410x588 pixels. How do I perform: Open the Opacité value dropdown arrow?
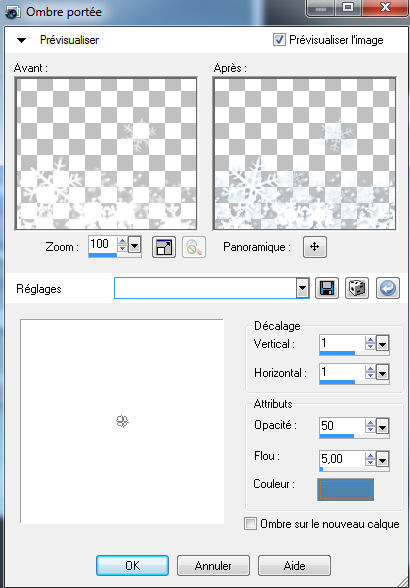tap(382, 427)
